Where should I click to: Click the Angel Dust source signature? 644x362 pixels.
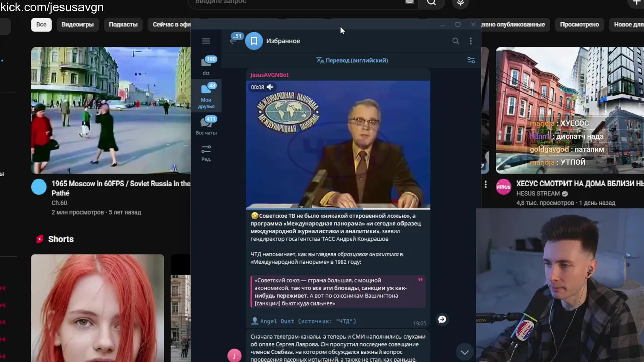[x=303, y=321]
